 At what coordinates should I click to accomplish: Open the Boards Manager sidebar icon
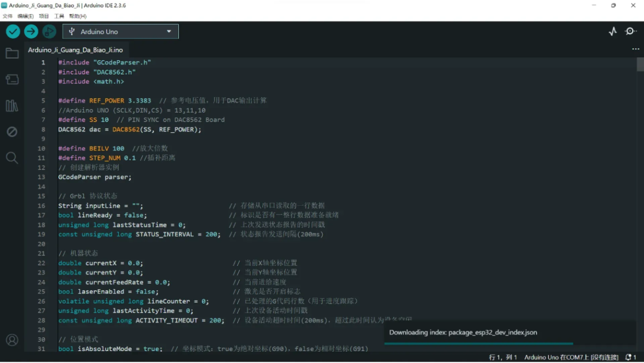pyautogui.click(x=12, y=79)
